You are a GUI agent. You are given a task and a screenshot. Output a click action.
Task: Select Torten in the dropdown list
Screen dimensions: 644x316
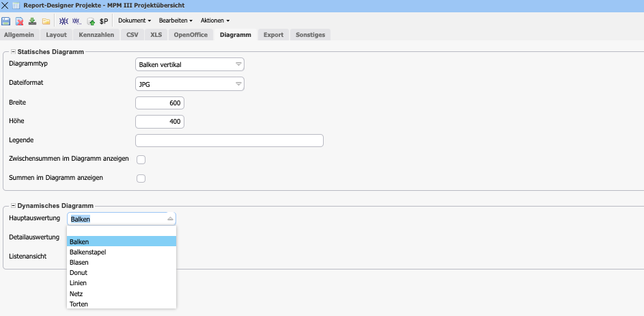click(x=79, y=304)
